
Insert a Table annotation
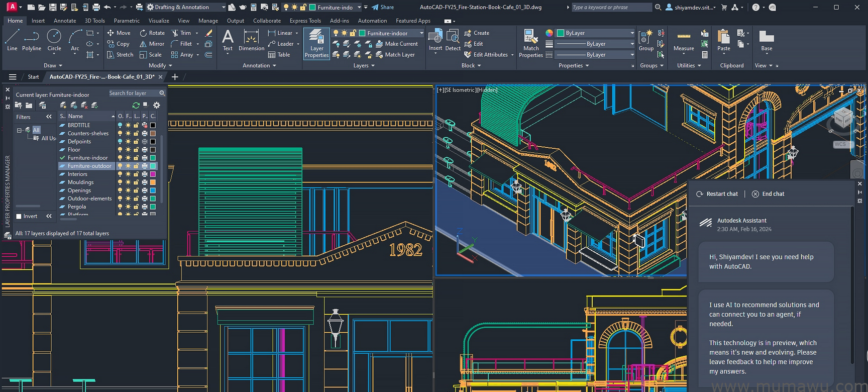pyautogui.click(x=279, y=55)
